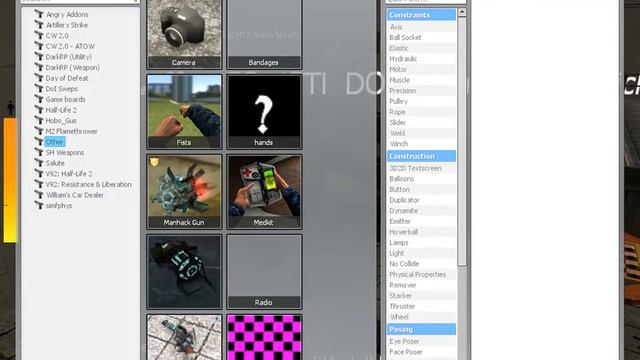
Task: Pick the Eye Poser tool
Action: [421, 341]
